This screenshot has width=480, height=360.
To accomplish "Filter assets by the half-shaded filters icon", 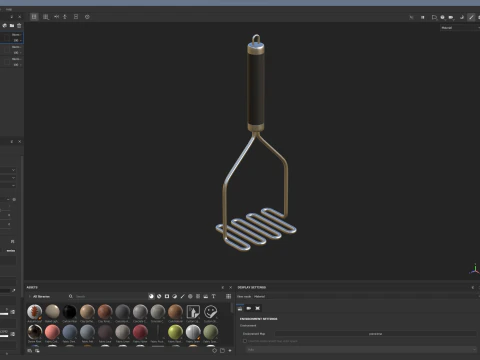I will coord(175,296).
